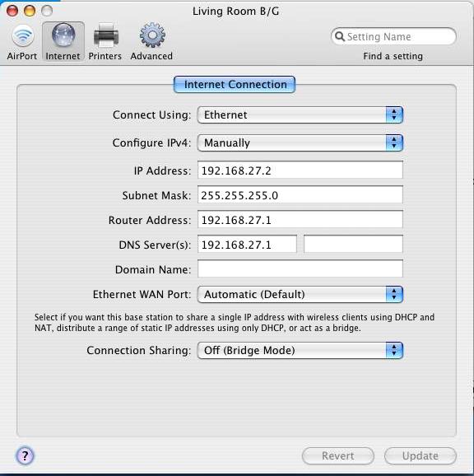Open the AirPort settings pane

pyautogui.click(x=22, y=42)
